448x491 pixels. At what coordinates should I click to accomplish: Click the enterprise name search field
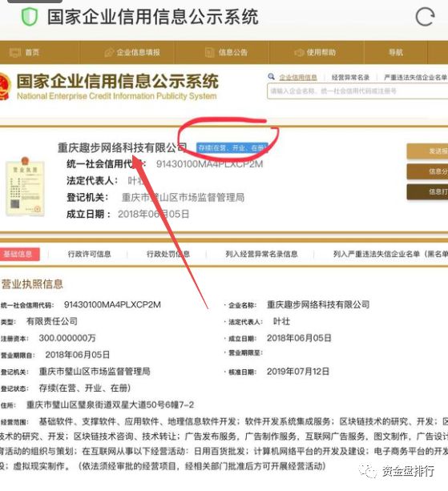(x=357, y=91)
